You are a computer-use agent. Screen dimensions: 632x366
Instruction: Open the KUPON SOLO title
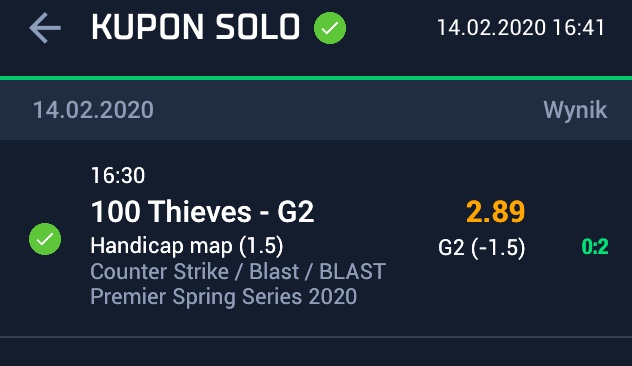[195, 27]
